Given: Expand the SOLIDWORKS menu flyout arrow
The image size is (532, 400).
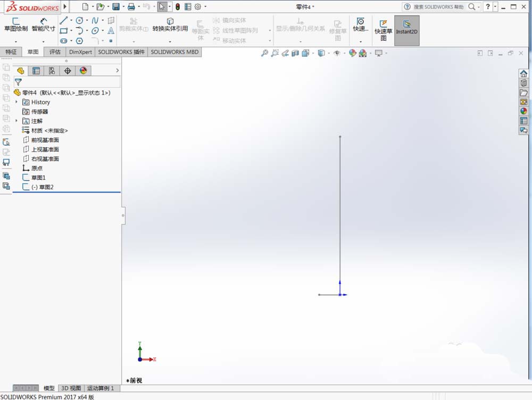Looking at the screenshot, I should (x=65, y=6).
